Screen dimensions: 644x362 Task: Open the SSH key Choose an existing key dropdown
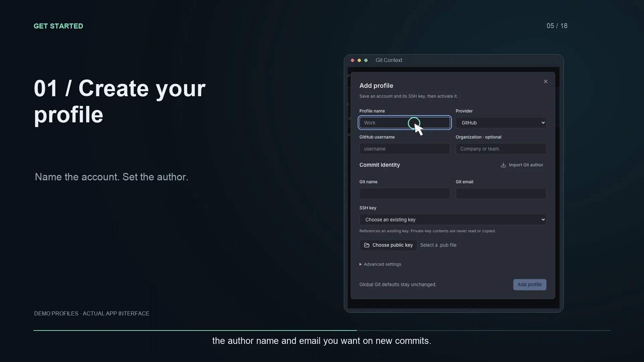tap(453, 220)
